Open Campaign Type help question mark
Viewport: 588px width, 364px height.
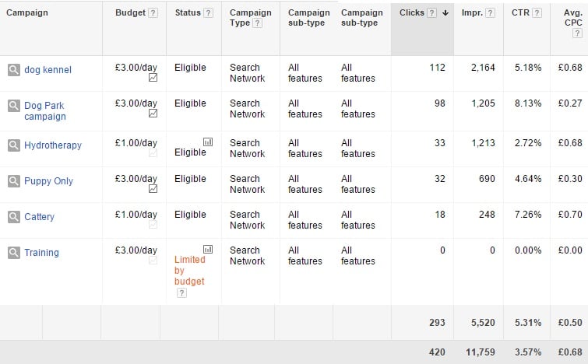(257, 23)
